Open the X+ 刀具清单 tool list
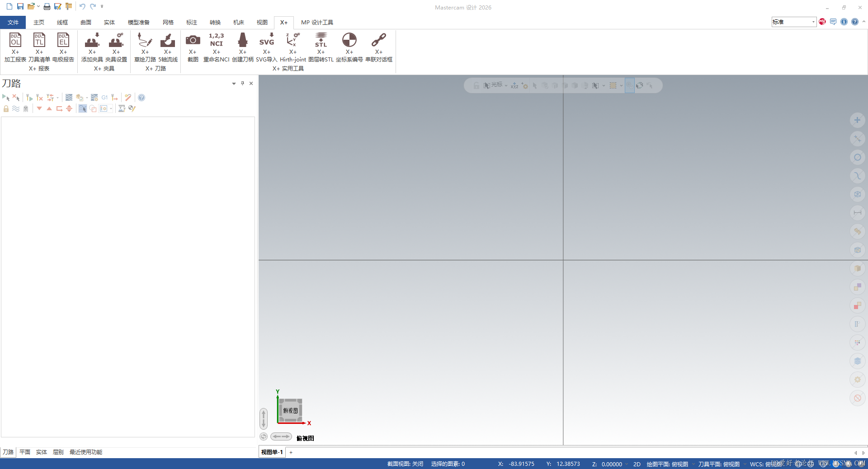868x469 pixels. [39, 47]
